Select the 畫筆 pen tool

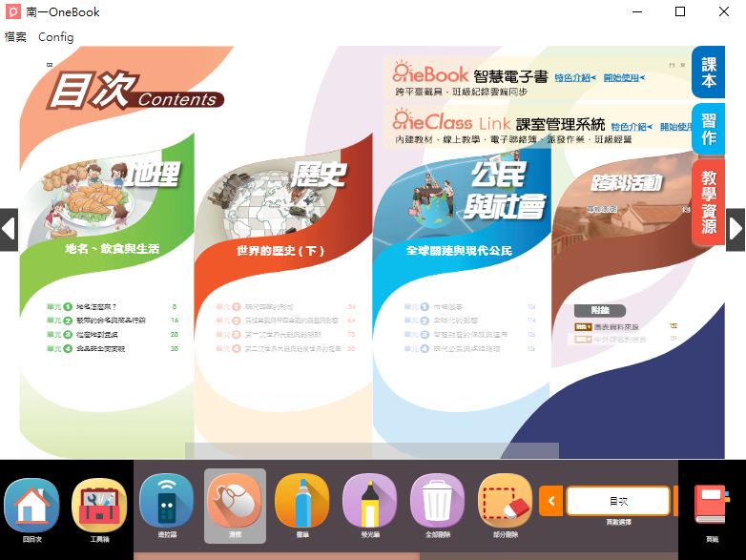[x=302, y=502]
